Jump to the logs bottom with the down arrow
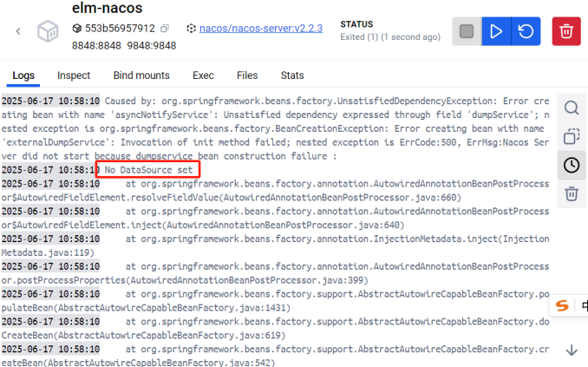Screen dimensions: 588x367 [x=572, y=350]
